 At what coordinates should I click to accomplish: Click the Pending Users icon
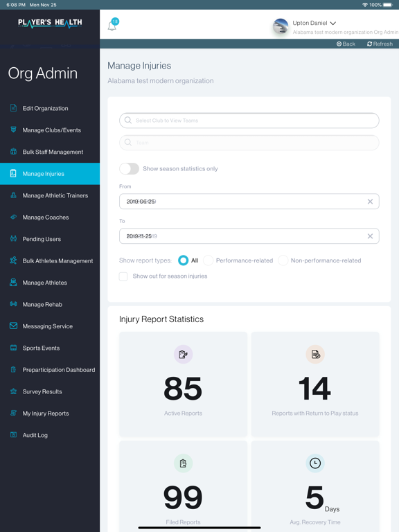[x=13, y=238]
